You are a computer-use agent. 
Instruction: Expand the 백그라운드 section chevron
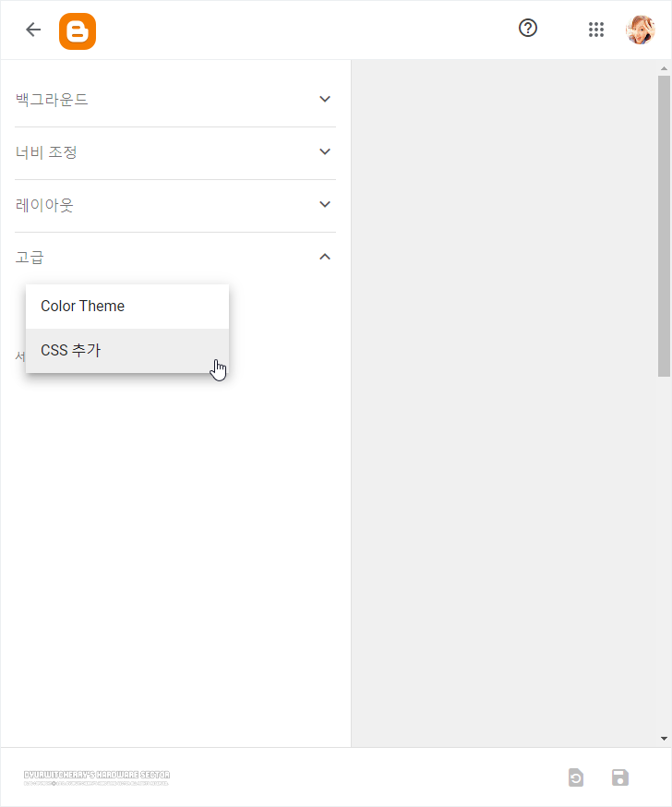(x=325, y=99)
